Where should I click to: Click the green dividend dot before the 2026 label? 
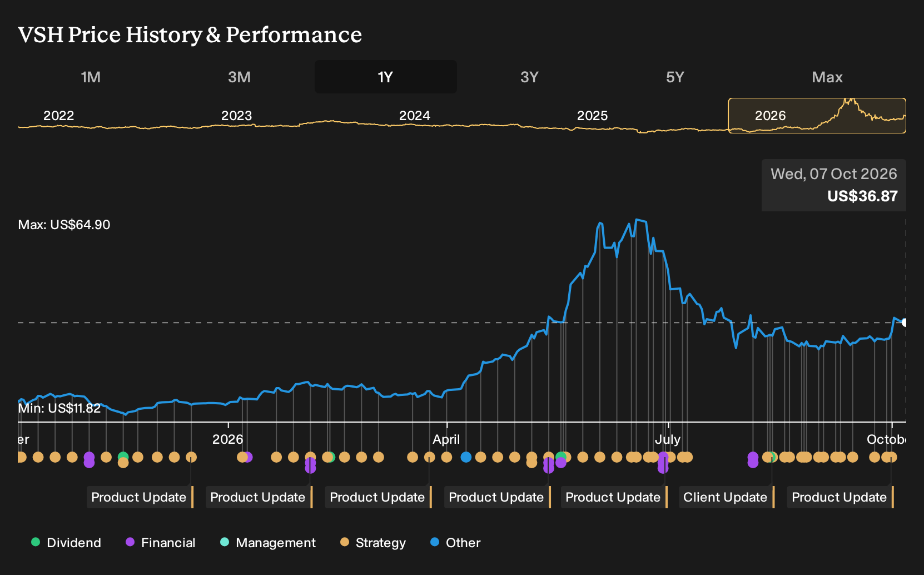click(123, 457)
